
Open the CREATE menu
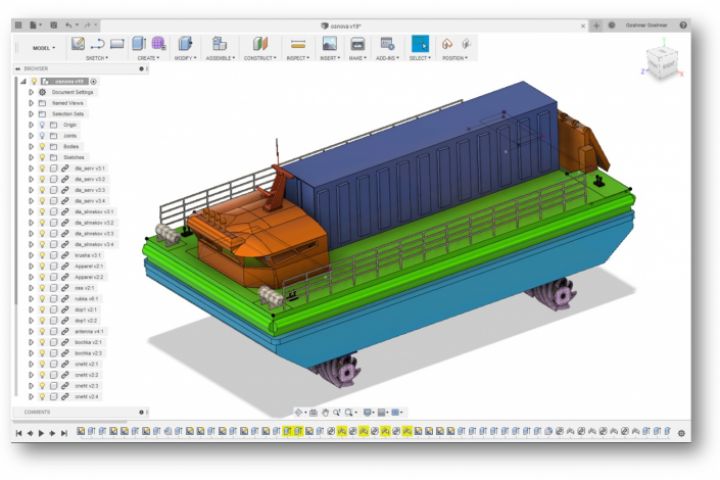[x=148, y=58]
